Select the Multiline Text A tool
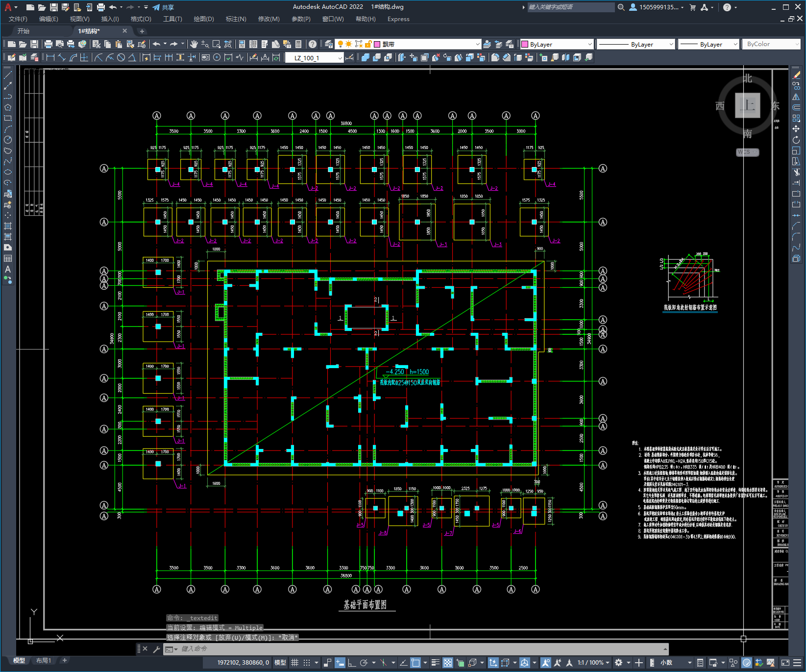Viewport: 806px width, 672px height. [x=8, y=269]
